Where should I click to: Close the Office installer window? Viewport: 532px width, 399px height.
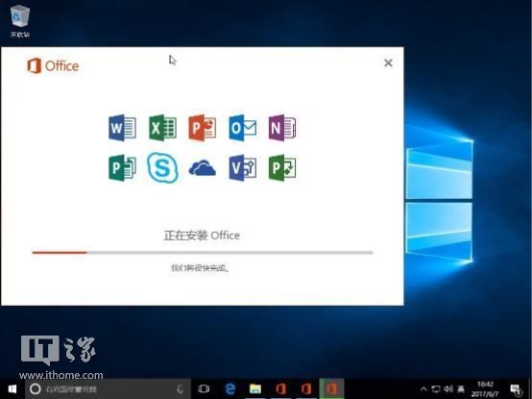tap(388, 62)
